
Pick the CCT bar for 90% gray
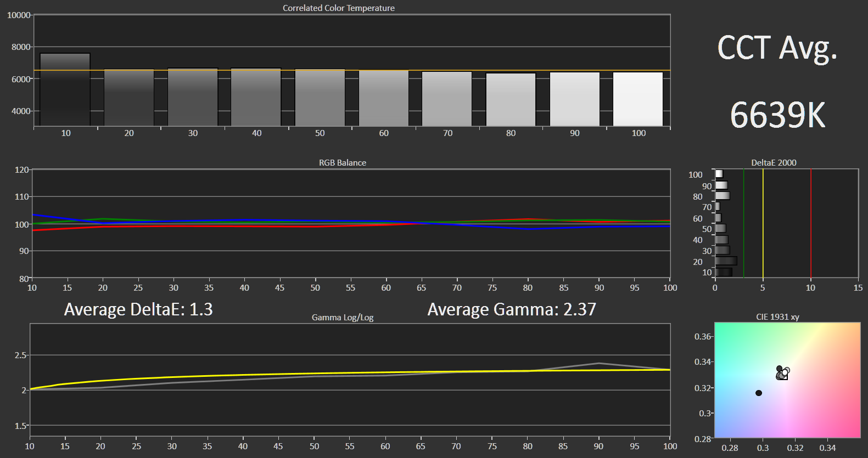575,99
